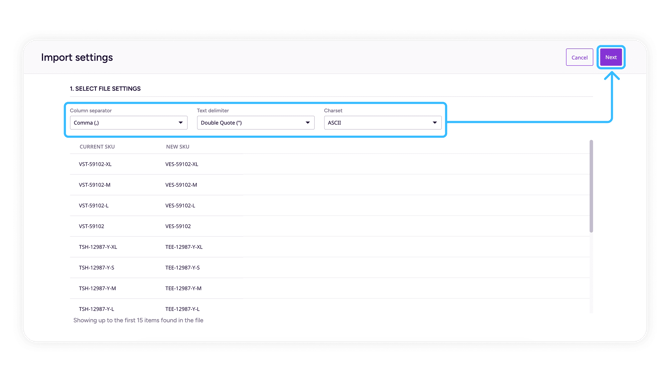Click the CURRENT SKU column header
The height and width of the screenshot is (382, 670).
point(97,147)
